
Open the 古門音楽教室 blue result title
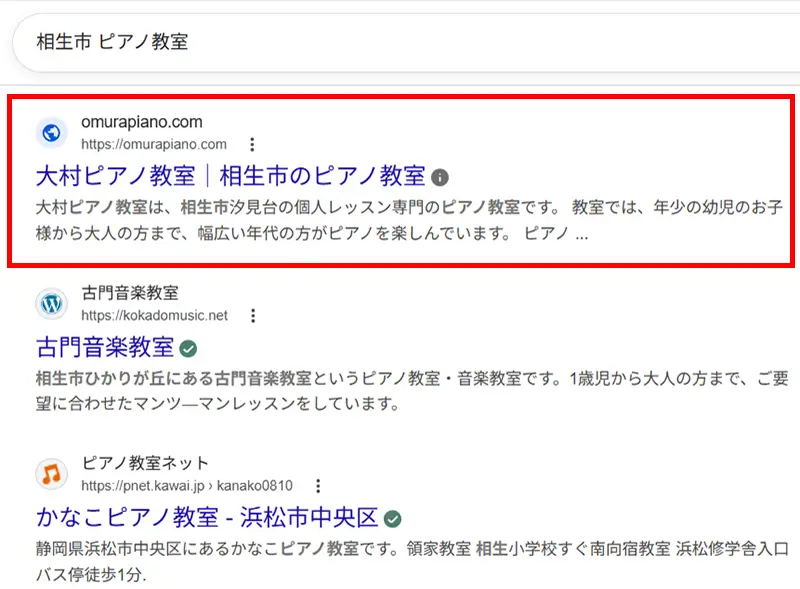(104, 348)
